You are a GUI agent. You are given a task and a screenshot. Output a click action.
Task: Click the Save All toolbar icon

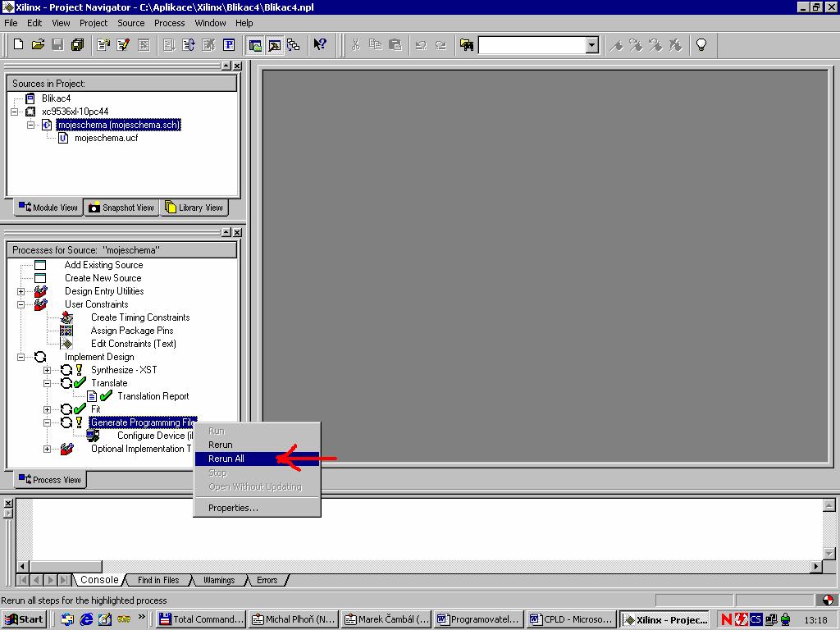point(78,44)
